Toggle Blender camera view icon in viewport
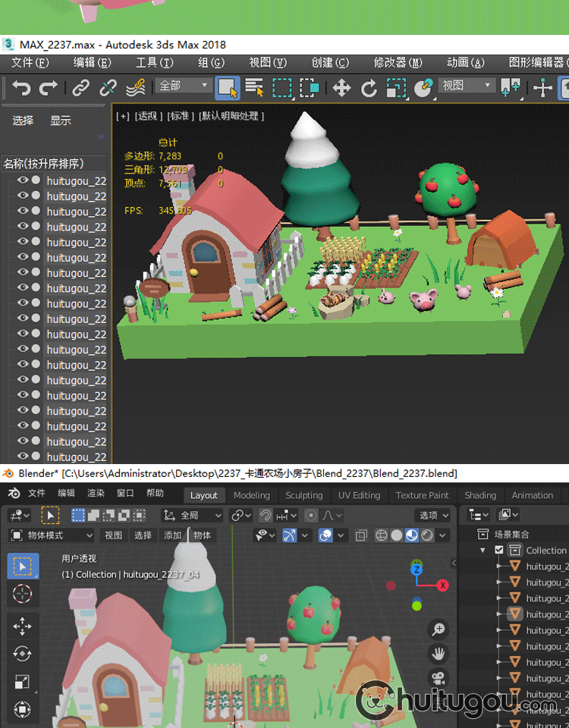The height and width of the screenshot is (728, 569). (x=438, y=677)
